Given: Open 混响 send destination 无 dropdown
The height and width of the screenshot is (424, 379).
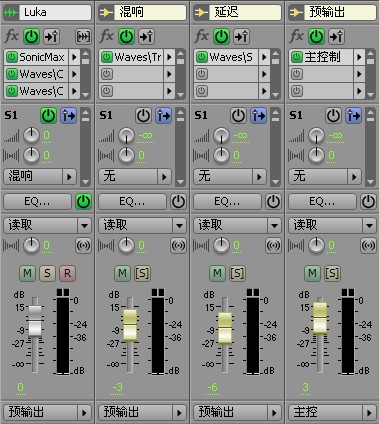Looking at the screenshot, I should click(135, 177).
